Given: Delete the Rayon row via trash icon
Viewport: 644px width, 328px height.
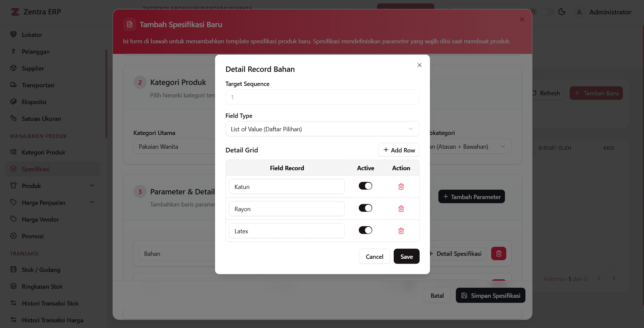Looking at the screenshot, I should (401, 209).
